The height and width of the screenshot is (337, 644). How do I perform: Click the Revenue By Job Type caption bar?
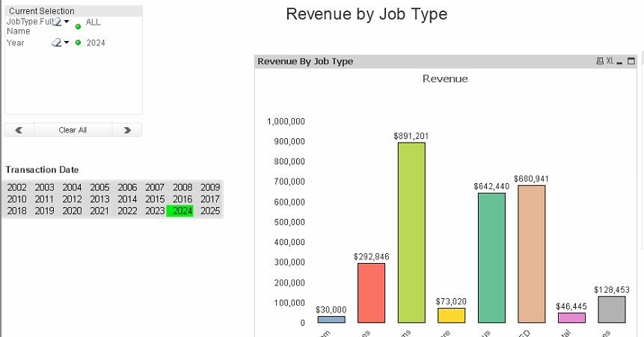tap(446, 61)
